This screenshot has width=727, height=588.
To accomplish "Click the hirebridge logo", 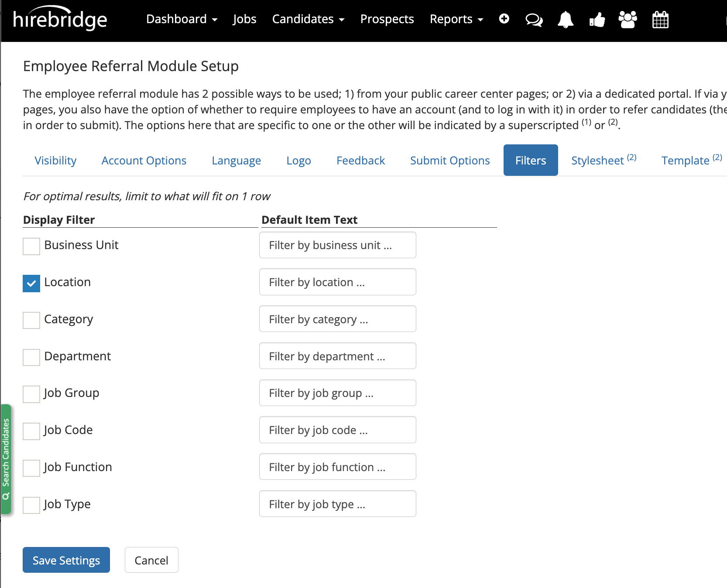I will 60,20.
